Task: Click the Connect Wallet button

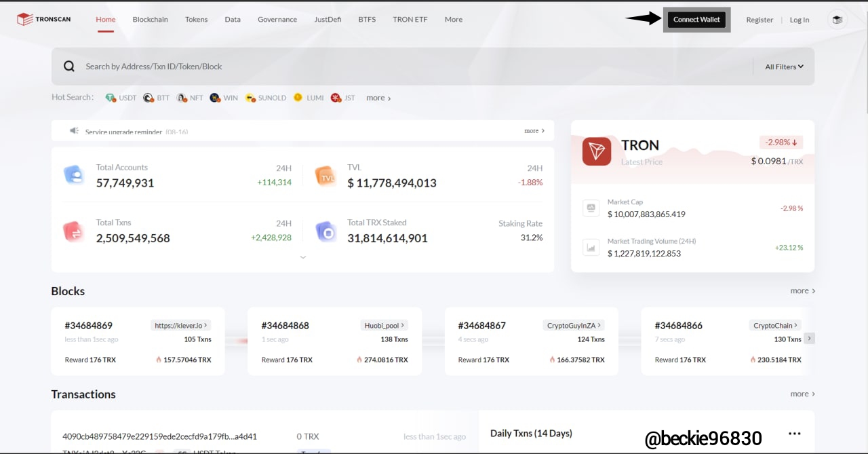Action: (x=696, y=20)
